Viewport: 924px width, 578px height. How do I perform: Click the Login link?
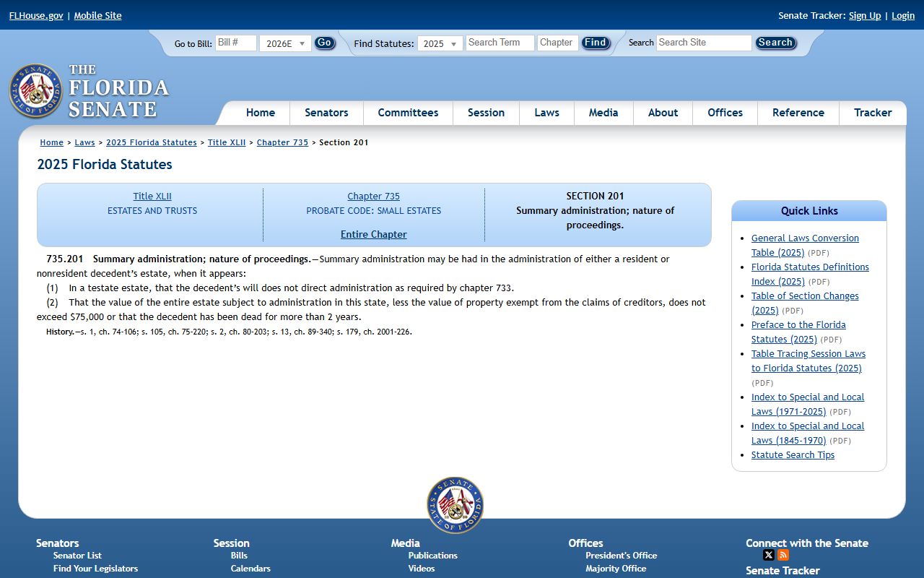tap(903, 15)
